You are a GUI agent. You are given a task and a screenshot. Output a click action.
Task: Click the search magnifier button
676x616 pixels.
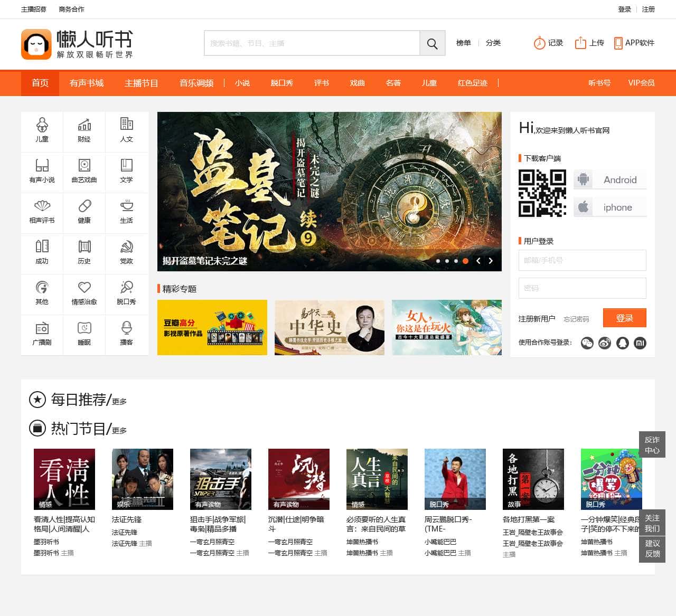click(432, 43)
